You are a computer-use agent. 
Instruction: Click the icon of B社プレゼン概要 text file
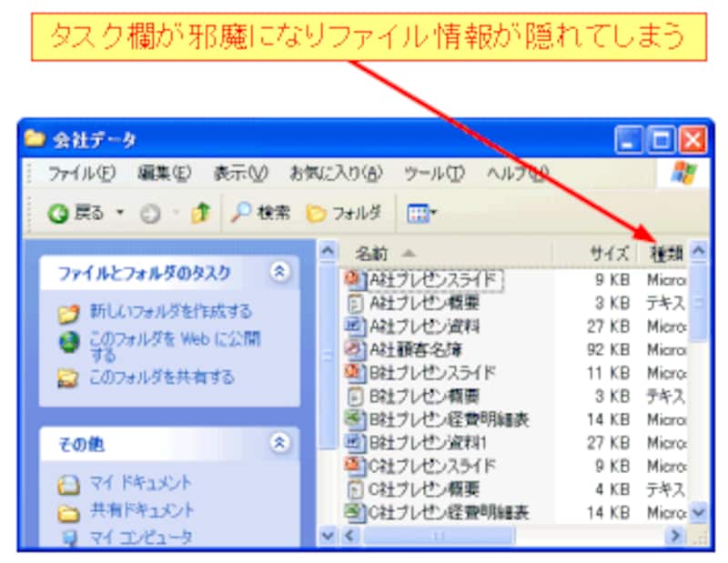pyautogui.click(x=355, y=397)
